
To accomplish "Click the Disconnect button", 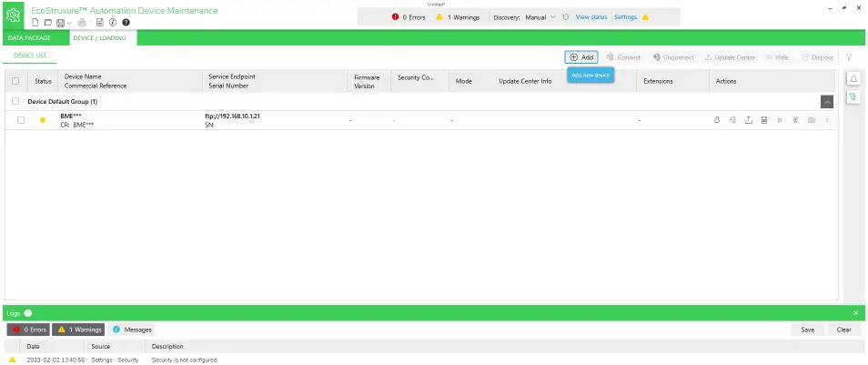I will pos(673,57).
